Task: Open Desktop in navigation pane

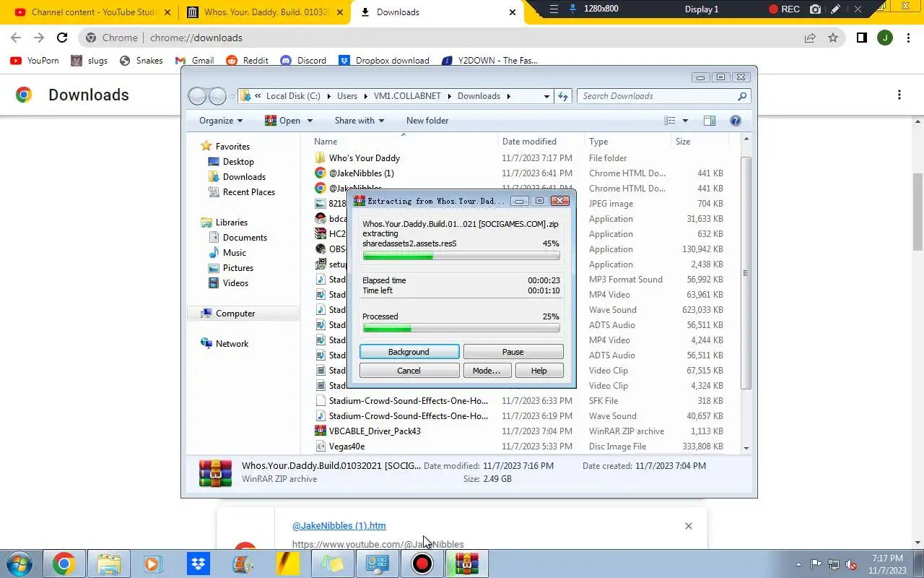Action: tap(238, 162)
